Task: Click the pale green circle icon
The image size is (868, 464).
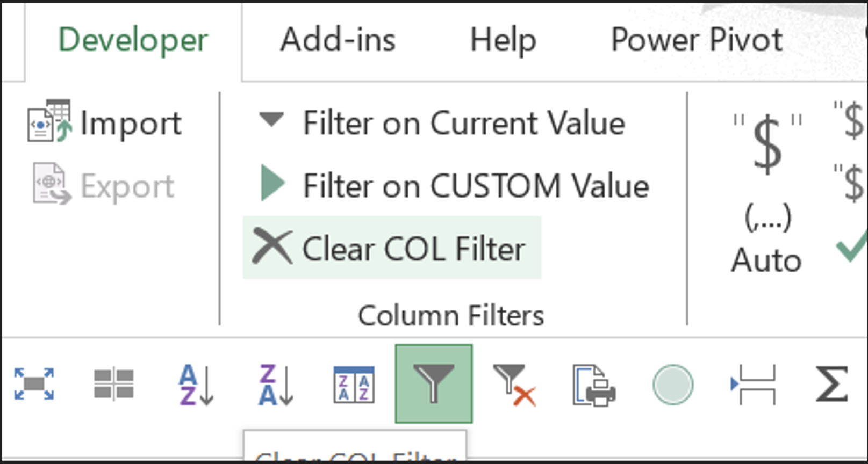Action: [x=673, y=385]
